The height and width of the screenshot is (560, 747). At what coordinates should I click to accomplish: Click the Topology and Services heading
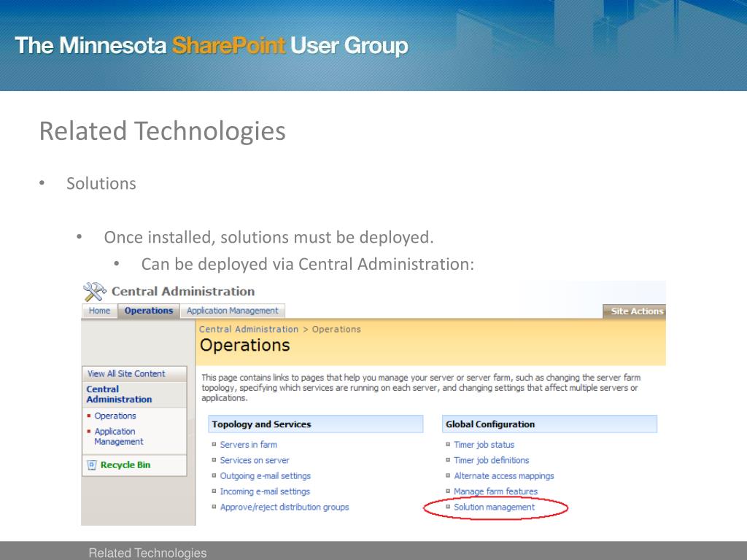pos(262,424)
